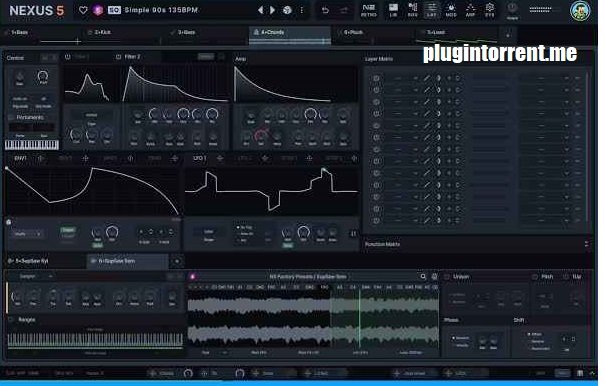Select the 2-Kick layer tab
The height and width of the screenshot is (386, 605).
click(123, 36)
